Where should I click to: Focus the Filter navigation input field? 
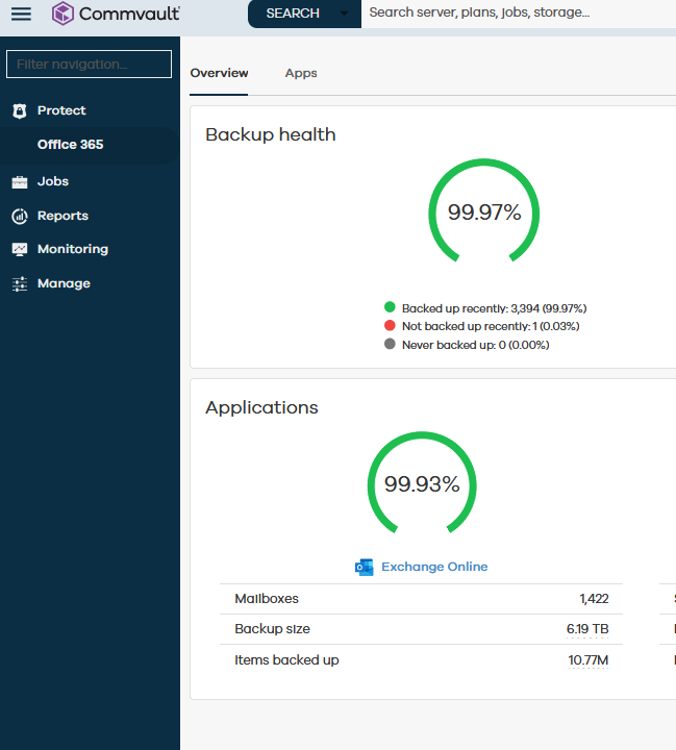click(x=89, y=64)
